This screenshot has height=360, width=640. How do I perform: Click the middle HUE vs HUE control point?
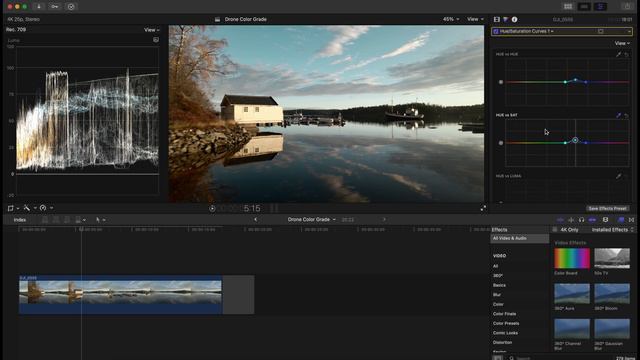tap(576, 80)
